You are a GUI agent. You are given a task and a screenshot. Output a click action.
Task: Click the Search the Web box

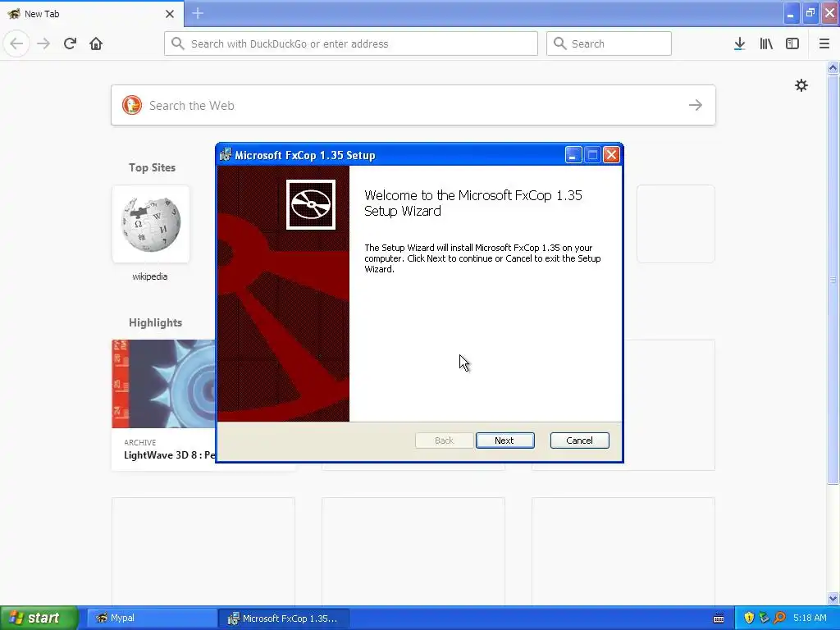pos(413,105)
